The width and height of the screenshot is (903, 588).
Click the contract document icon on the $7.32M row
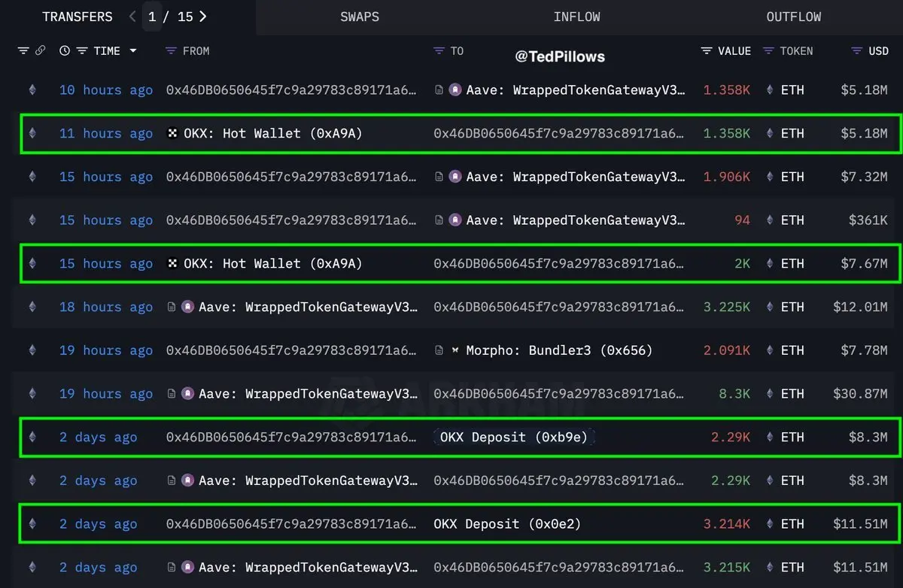[x=439, y=177]
